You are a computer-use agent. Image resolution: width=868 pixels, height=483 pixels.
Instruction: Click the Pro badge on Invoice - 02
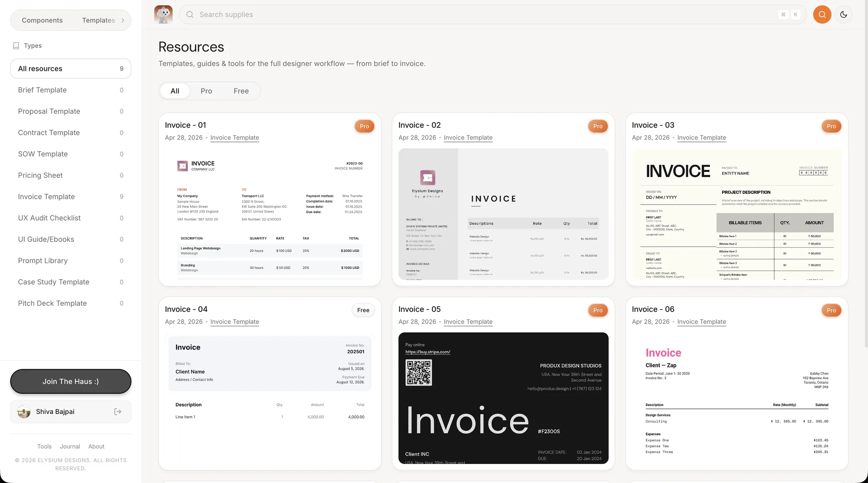(x=598, y=126)
